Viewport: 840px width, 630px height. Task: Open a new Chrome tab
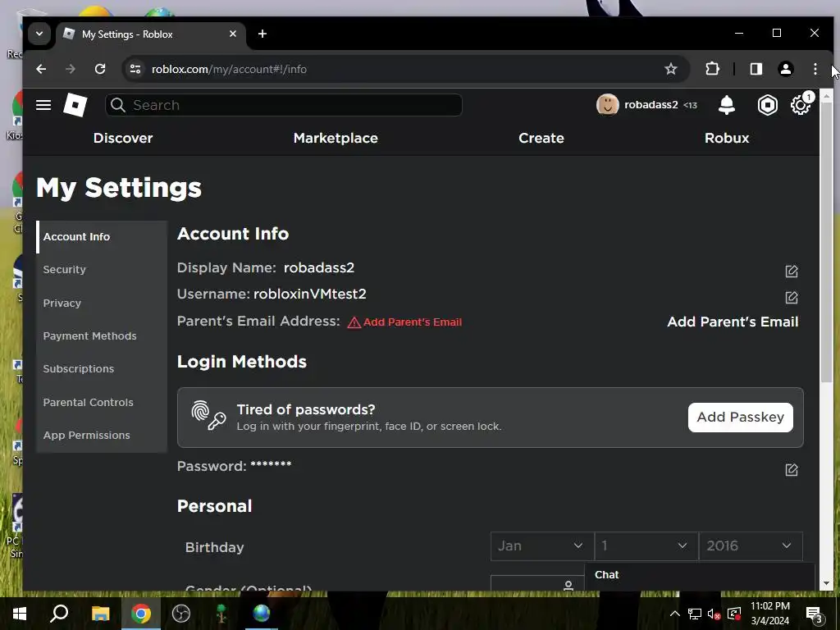[262, 34]
